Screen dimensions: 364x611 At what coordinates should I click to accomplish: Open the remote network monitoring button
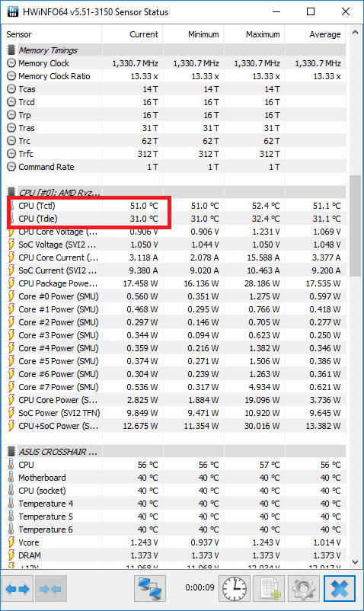click(x=150, y=589)
